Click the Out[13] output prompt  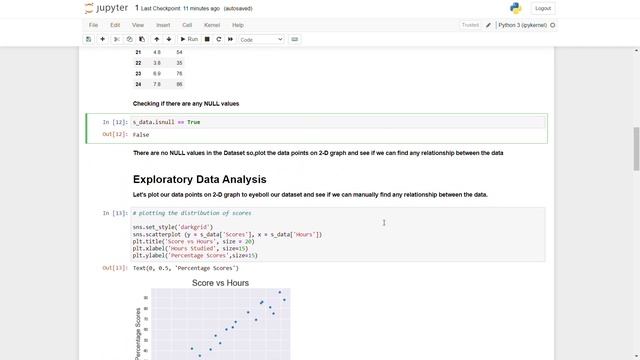point(115,268)
